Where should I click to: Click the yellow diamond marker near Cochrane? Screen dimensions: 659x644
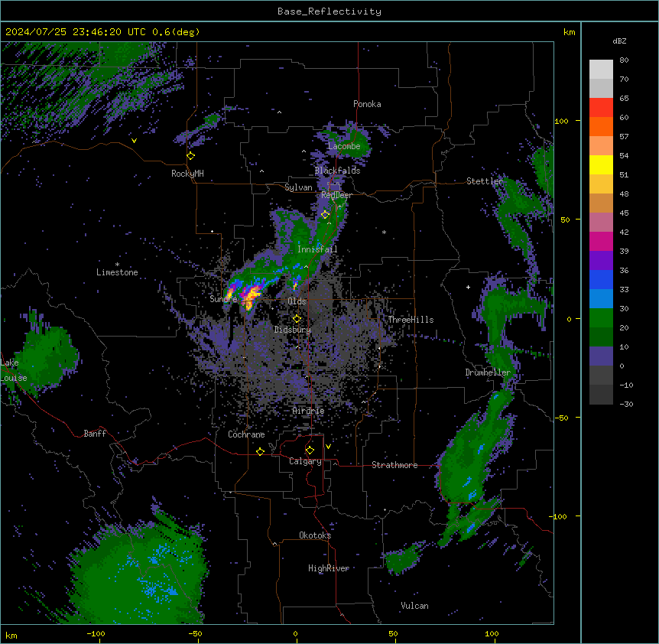tap(260, 451)
